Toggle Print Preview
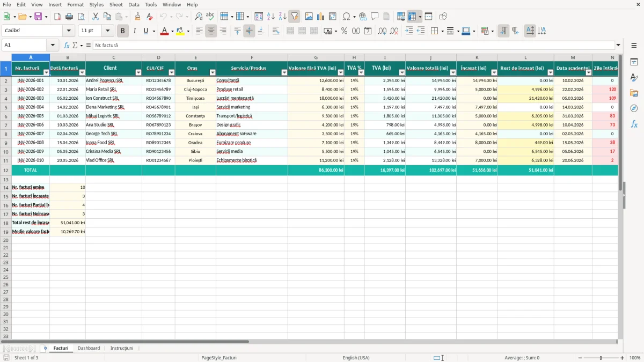644x362 pixels. [x=81, y=17]
